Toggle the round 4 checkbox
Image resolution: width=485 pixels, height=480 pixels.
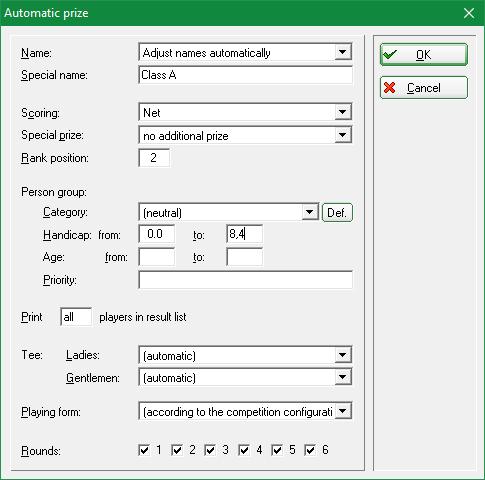244,450
